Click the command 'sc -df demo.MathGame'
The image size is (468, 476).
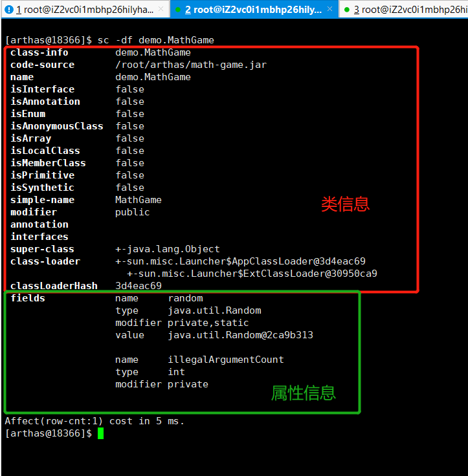(155, 40)
